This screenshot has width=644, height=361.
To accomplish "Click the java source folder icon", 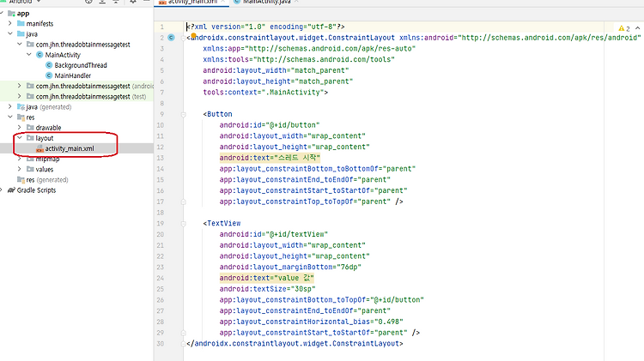I will [x=21, y=33].
